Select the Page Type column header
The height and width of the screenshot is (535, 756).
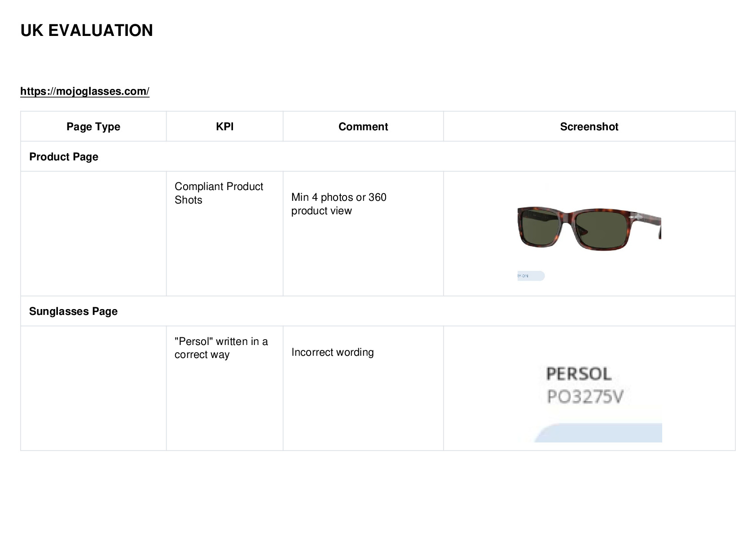point(93,127)
